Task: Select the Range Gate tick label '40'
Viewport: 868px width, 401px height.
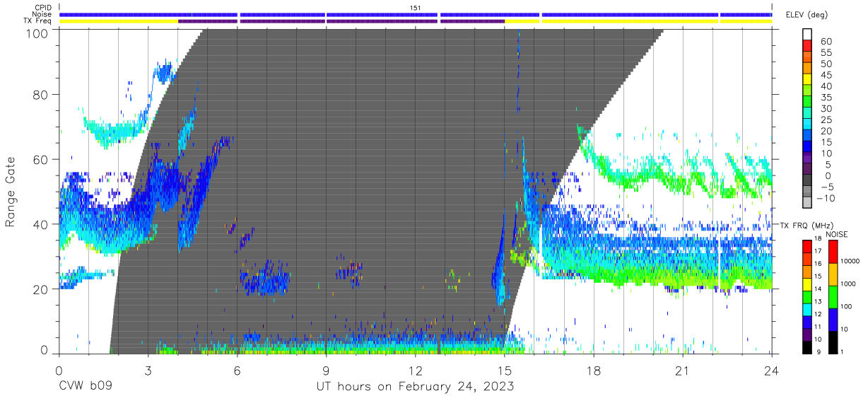Action: coord(42,224)
